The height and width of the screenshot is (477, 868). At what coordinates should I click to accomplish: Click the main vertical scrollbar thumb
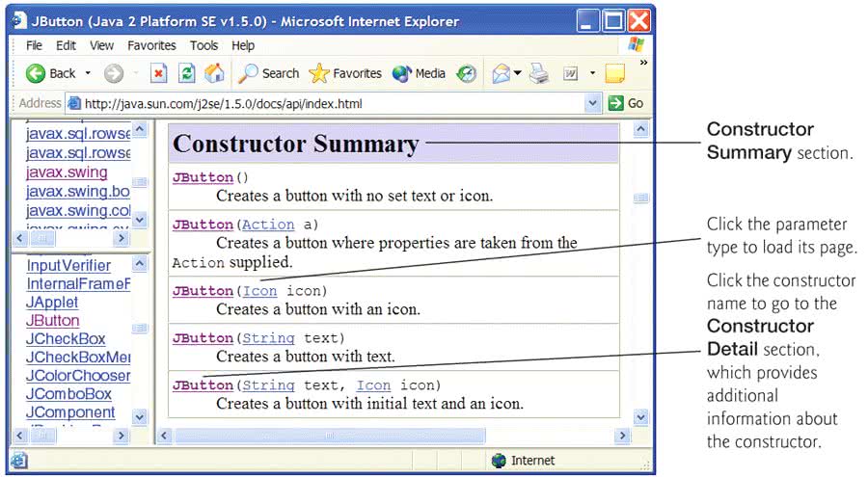coord(640,198)
